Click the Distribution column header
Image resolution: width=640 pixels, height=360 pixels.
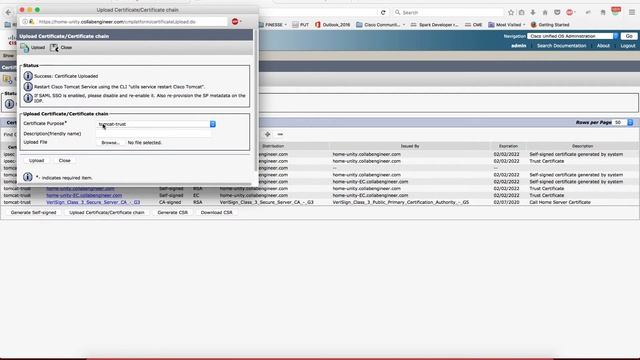(x=273, y=146)
